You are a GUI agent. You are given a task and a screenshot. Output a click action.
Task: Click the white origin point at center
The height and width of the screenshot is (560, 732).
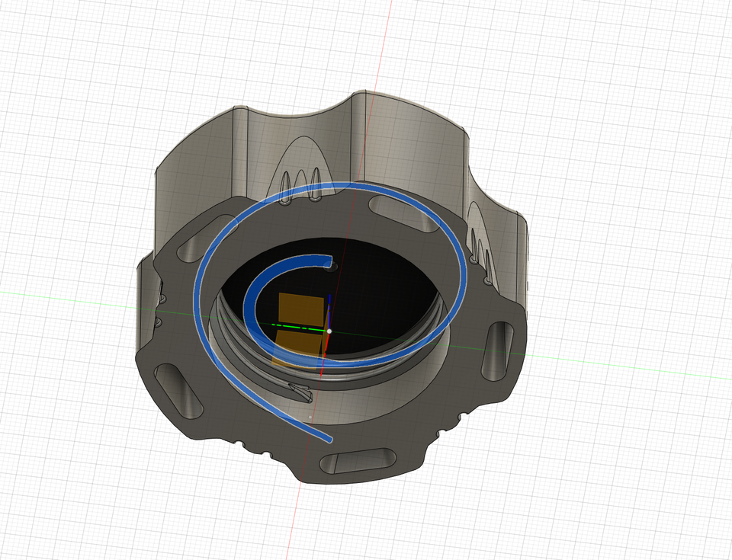(x=329, y=331)
